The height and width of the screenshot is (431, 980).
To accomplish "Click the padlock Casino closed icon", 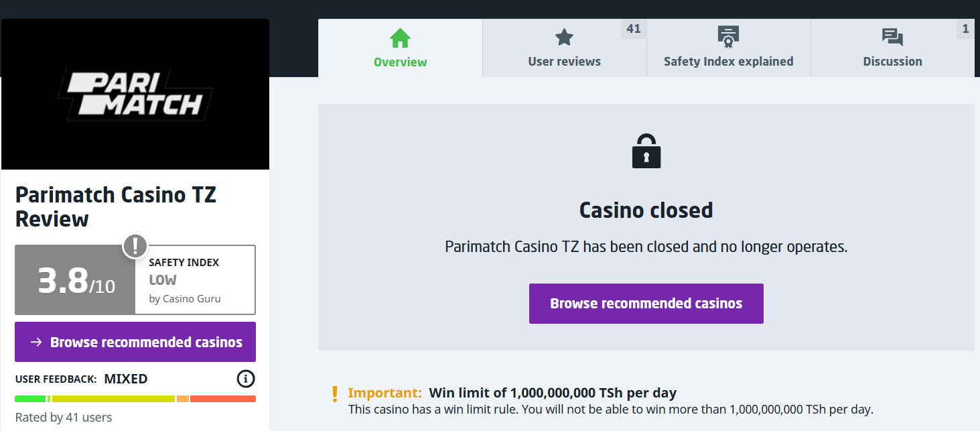I will pos(646,151).
